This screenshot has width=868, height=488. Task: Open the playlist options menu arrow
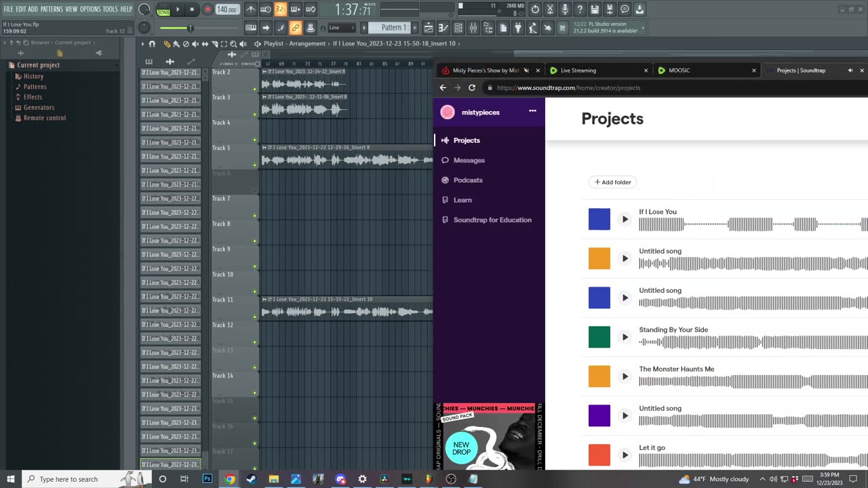point(142,44)
